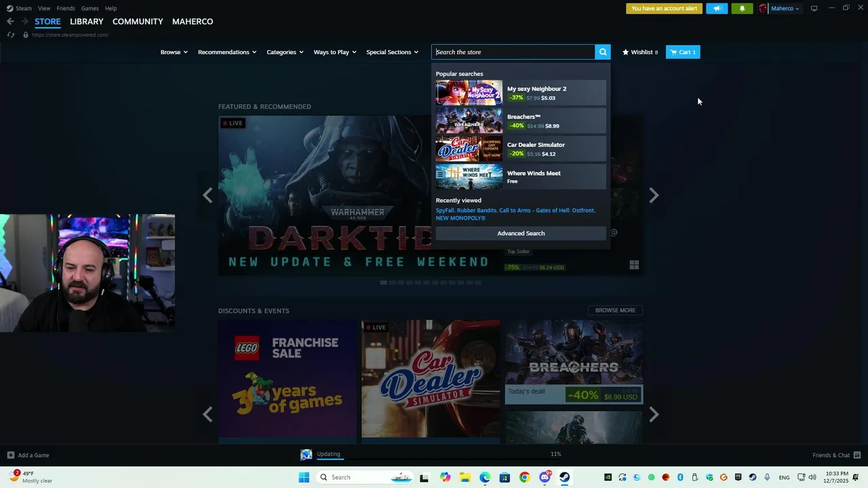Open Copilot from the taskbar
This screenshot has height=488, width=868.
445,477
